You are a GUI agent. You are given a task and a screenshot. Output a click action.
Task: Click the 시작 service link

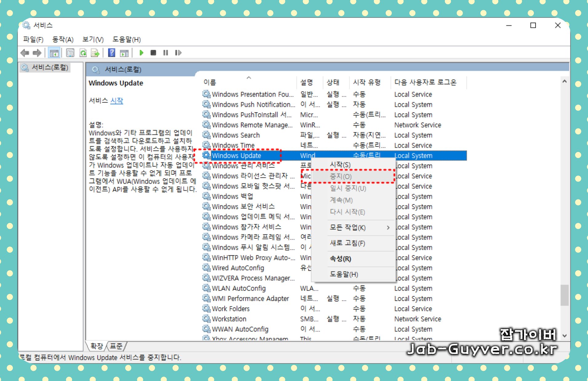(117, 100)
